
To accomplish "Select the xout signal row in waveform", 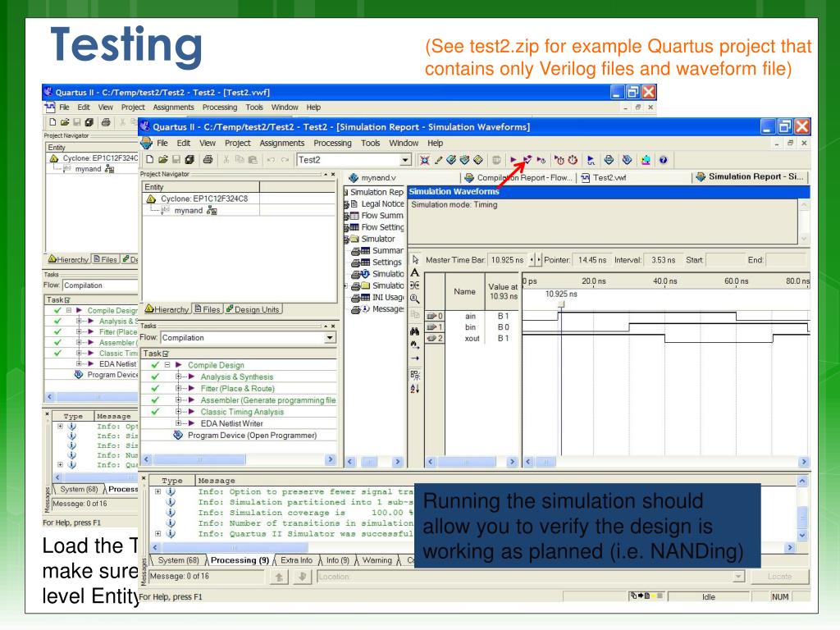I will tap(472, 339).
